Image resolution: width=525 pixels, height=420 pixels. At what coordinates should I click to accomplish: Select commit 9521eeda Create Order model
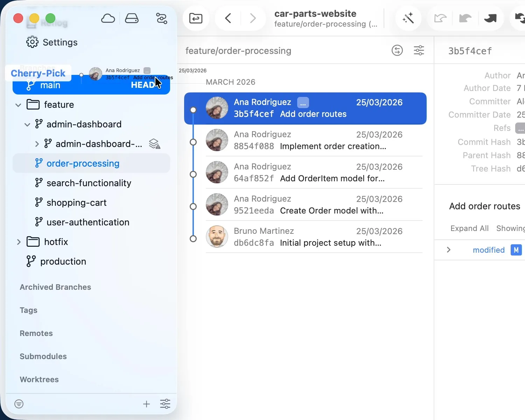click(305, 205)
